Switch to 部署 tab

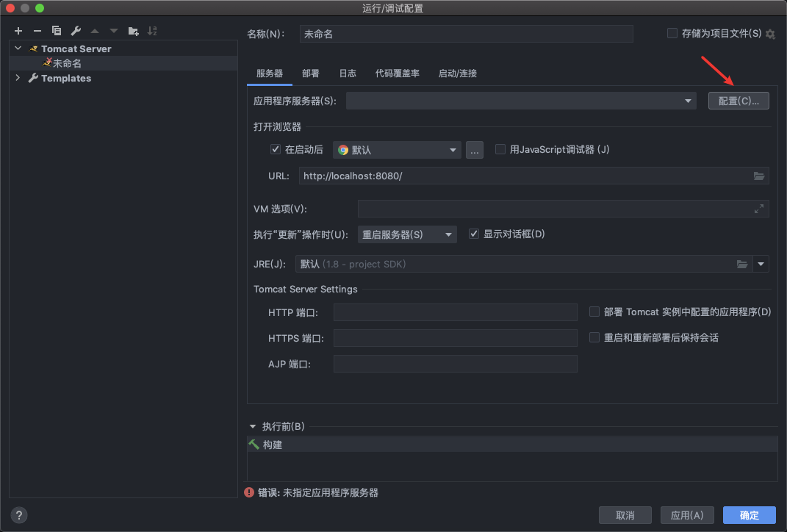coord(311,73)
